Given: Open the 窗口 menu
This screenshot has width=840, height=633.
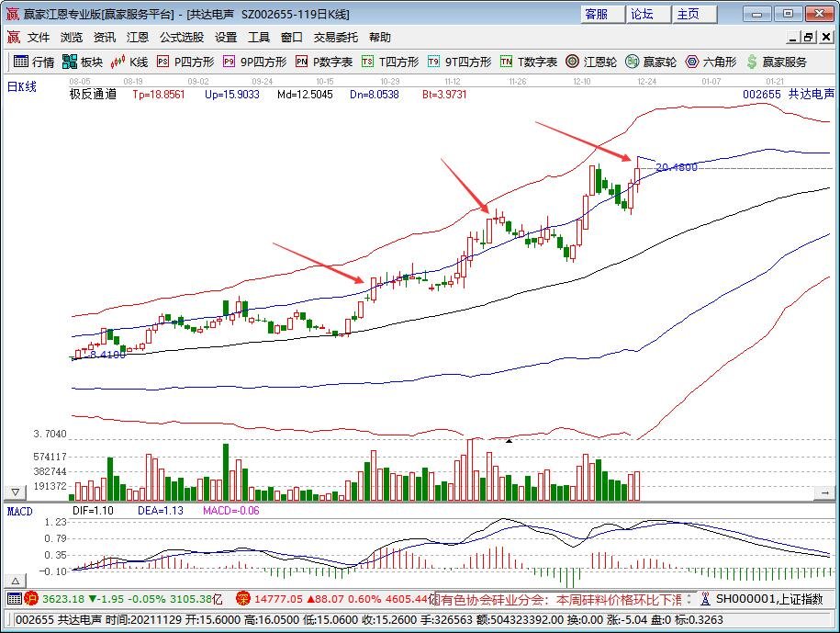Looking at the screenshot, I should coord(291,38).
